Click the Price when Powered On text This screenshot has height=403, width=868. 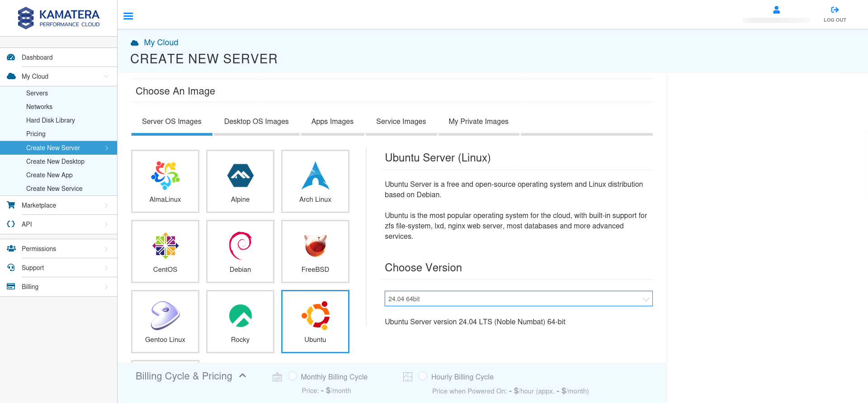[x=510, y=391]
